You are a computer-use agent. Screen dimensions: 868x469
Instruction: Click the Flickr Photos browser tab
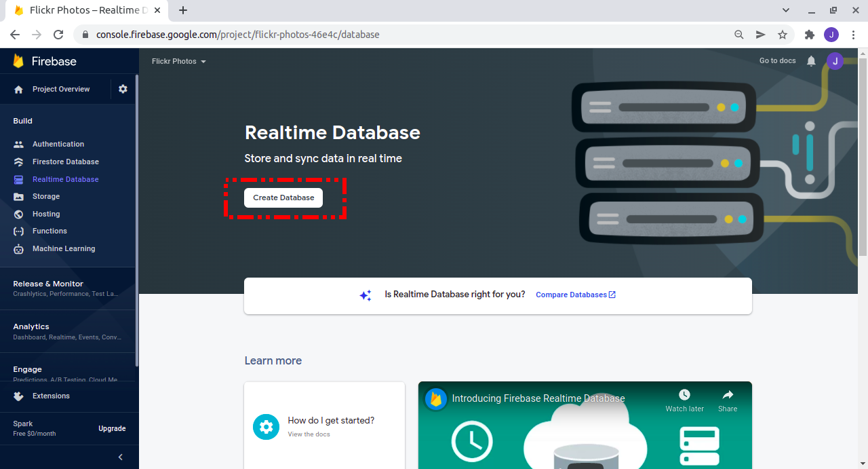(x=85, y=10)
